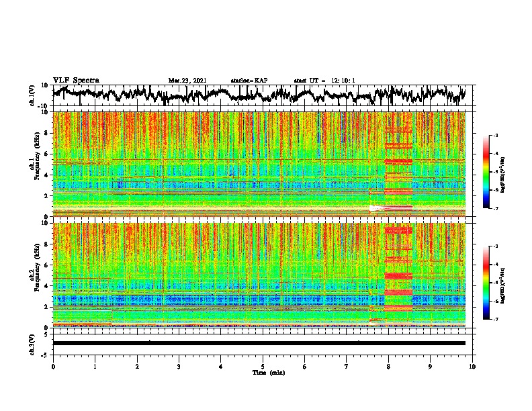Click the black ch.3(V) signal bar
Screen dimensions: 532x411
click(x=259, y=343)
